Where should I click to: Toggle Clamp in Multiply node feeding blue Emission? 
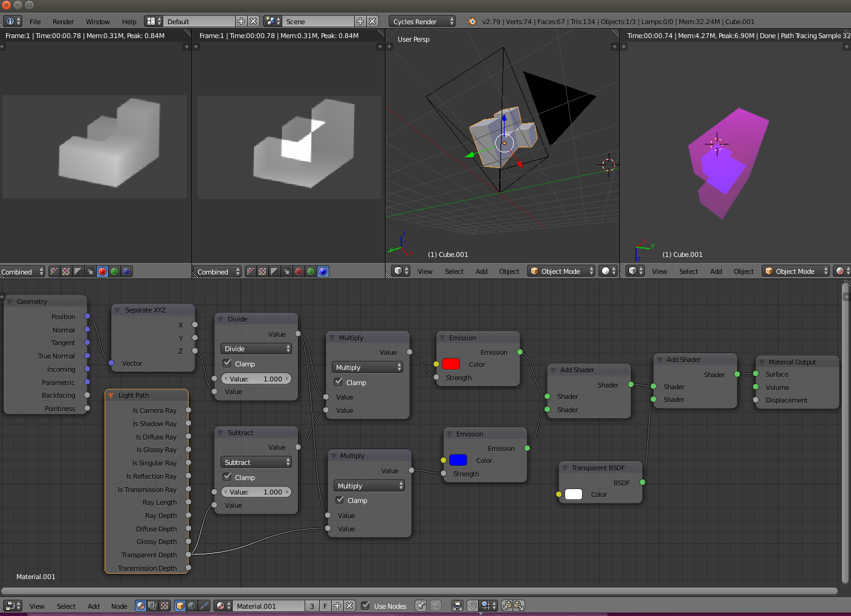[x=340, y=500]
